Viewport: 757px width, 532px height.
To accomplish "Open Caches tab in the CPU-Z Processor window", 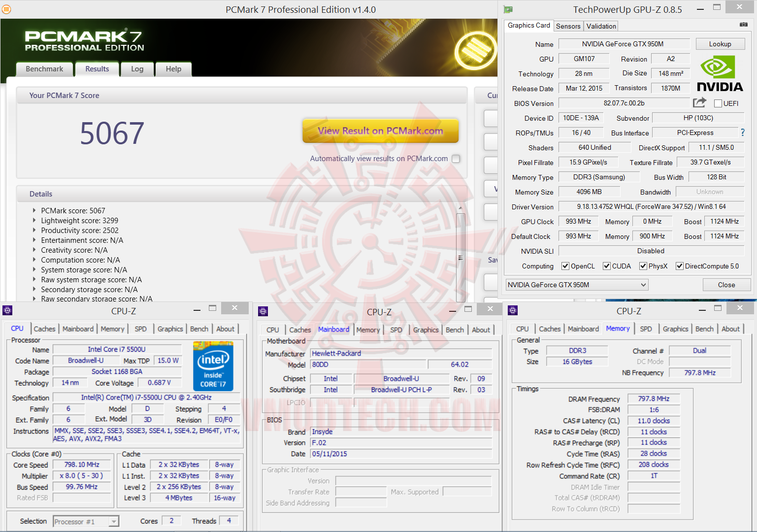I will tap(44, 329).
